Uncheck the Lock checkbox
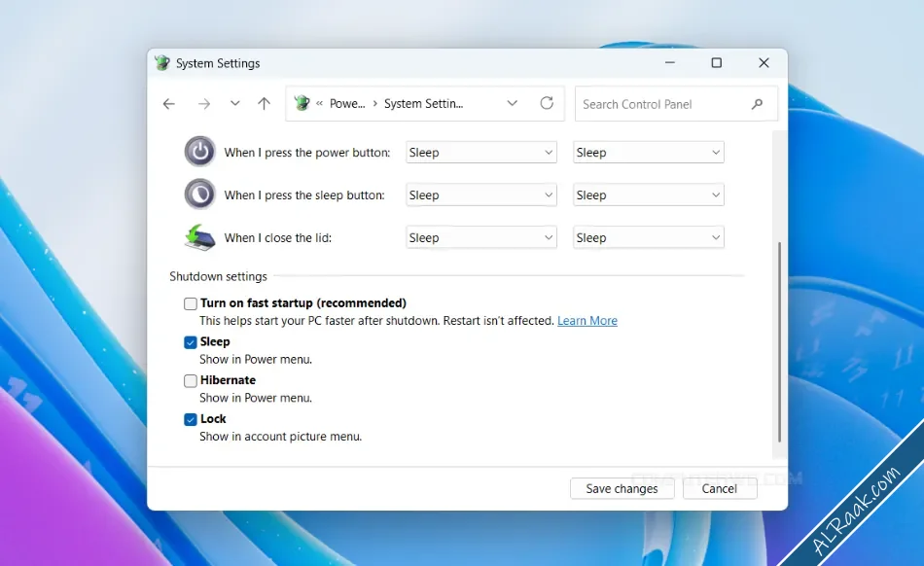The image size is (924, 566). click(191, 419)
